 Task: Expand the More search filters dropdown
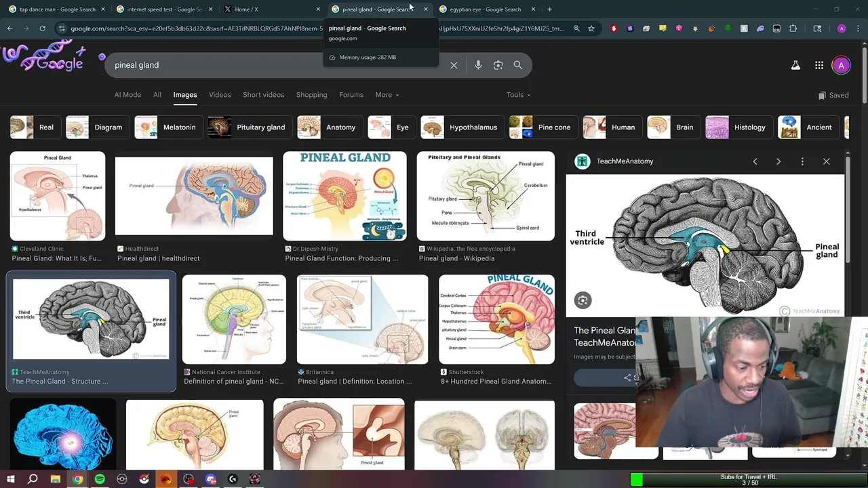387,95
